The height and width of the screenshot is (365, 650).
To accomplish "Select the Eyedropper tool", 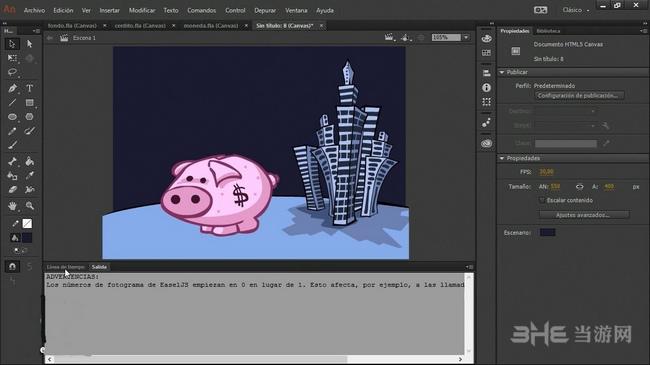I will 29,176.
